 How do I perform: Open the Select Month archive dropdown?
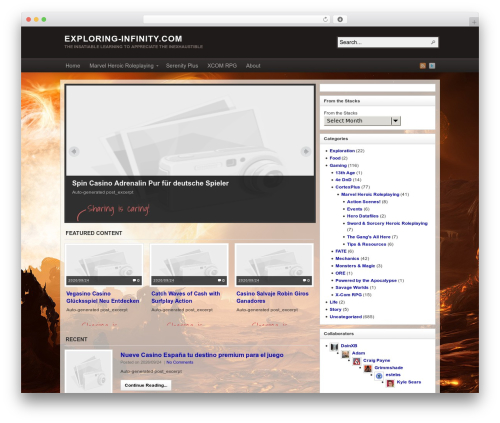point(362,121)
